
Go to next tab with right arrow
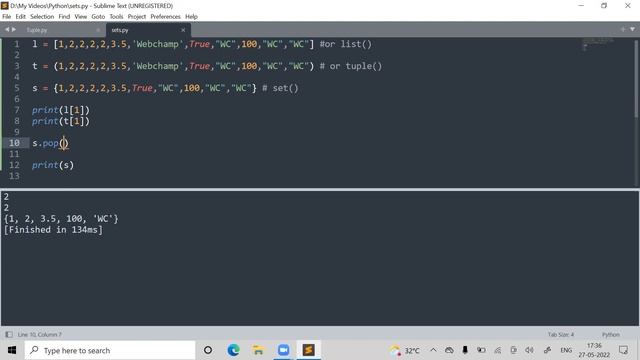[14, 30]
